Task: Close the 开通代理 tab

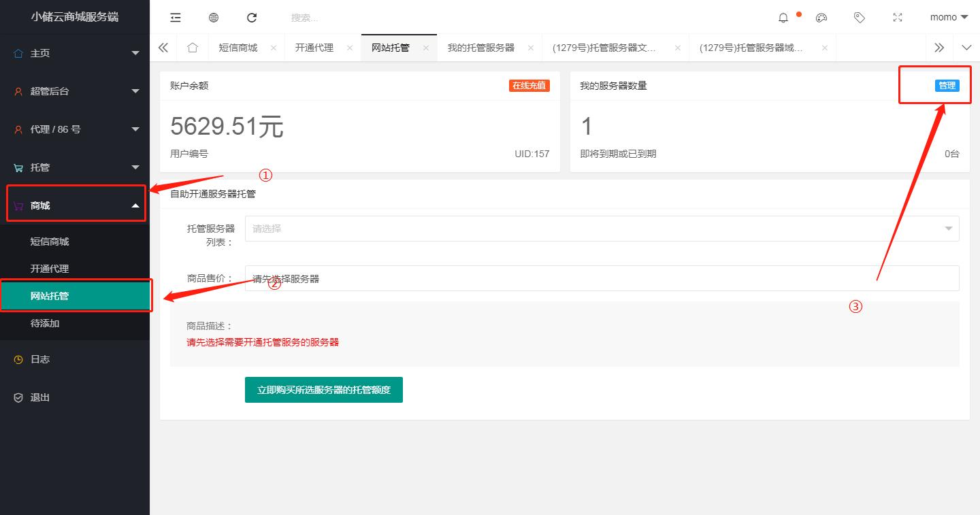Action: click(x=350, y=48)
